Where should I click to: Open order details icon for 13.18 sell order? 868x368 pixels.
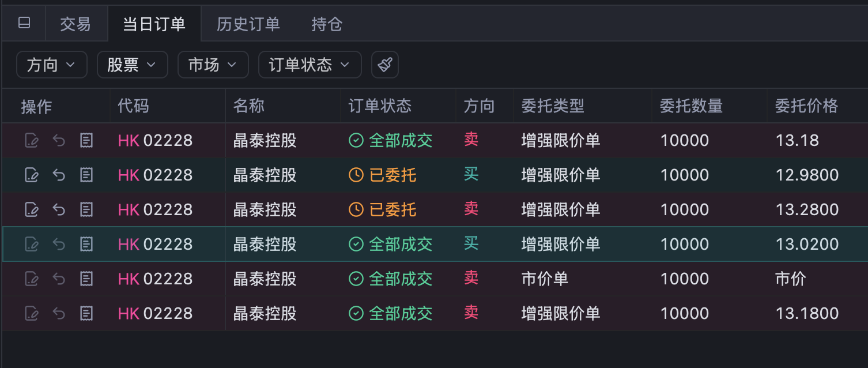(x=86, y=140)
